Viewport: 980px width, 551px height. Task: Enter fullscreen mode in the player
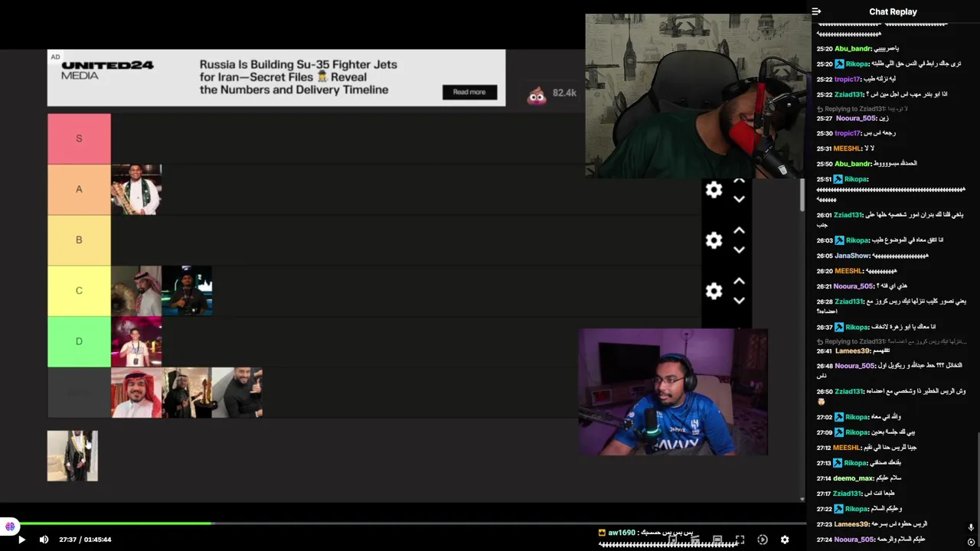(x=740, y=540)
